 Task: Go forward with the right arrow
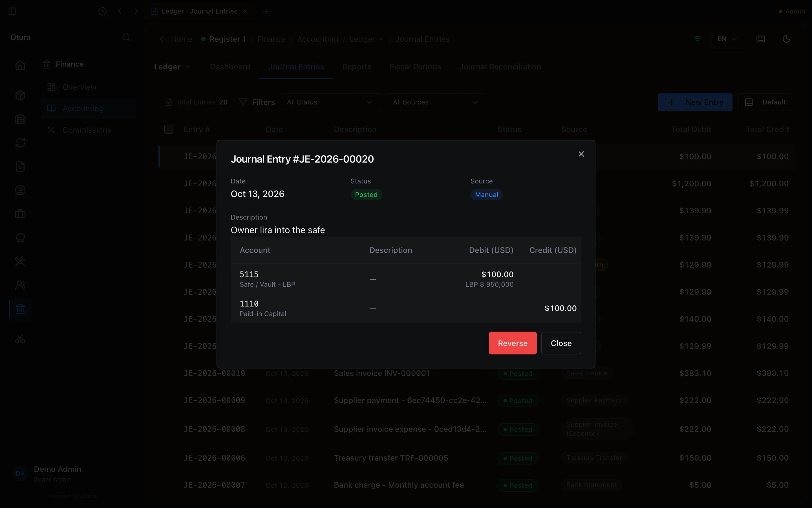136,11
